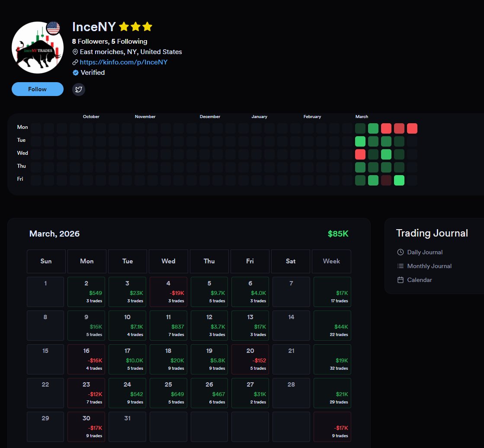Open week summary showing $17K, 17 trades
The image size is (484, 448).
(x=332, y=292)
